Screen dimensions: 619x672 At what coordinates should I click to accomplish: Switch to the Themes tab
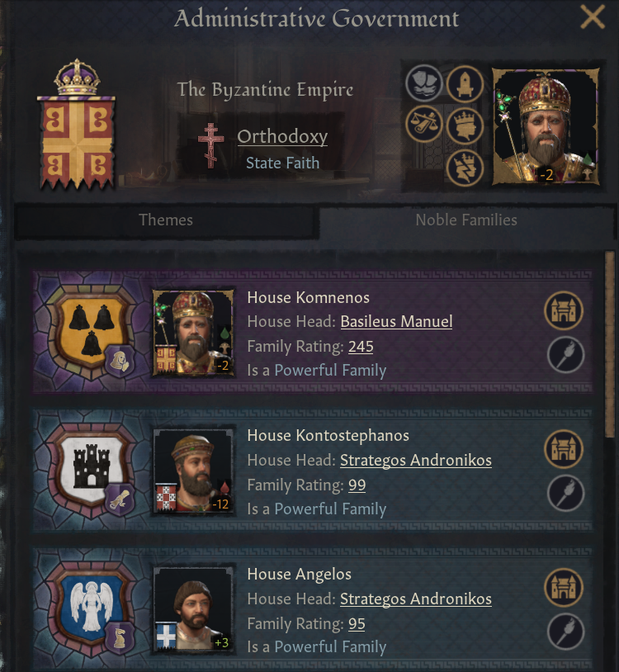point(166,220)
